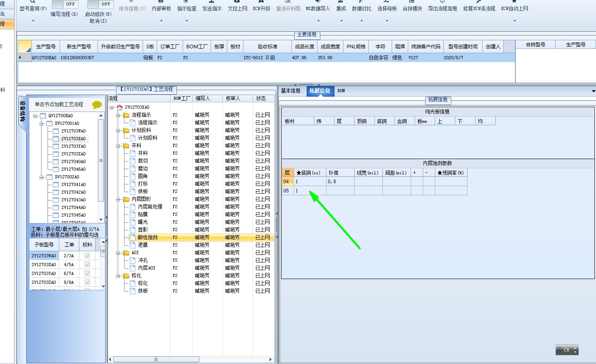The image size is (596, 364).
Task: Click the 内层图形 folder icon
Action: coord(126,199)
